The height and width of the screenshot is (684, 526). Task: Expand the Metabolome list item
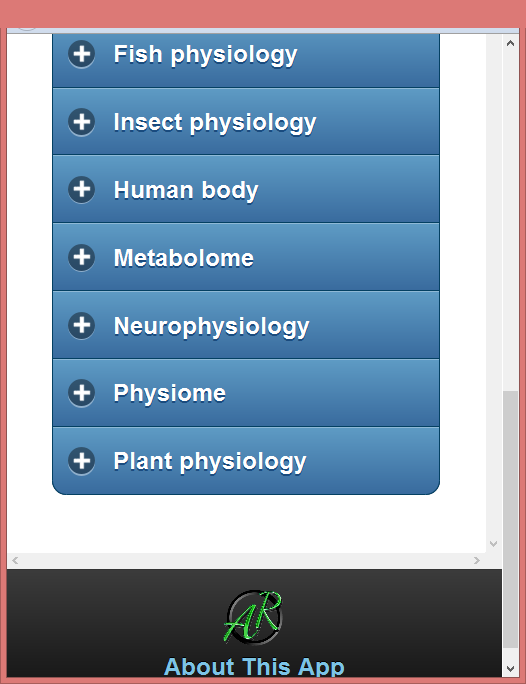click(246, 257)
